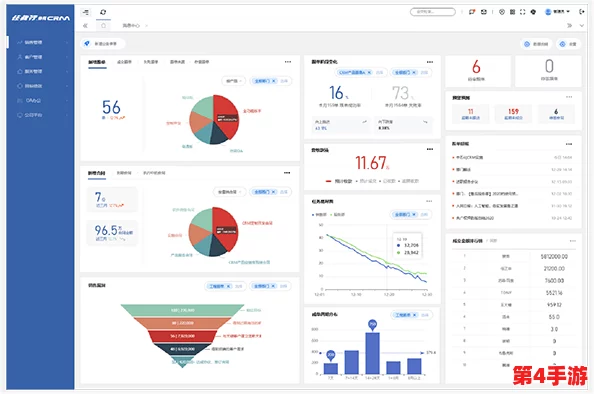Click the rocket quick-create button
Viewport: 594px width, 394px height.
[103, 44]
